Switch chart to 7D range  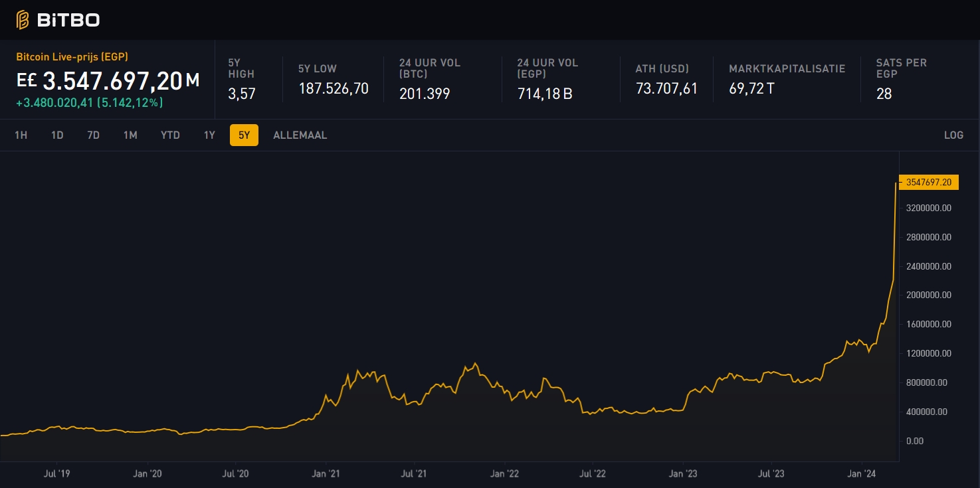pyautogui.click(x=93, y=135)
